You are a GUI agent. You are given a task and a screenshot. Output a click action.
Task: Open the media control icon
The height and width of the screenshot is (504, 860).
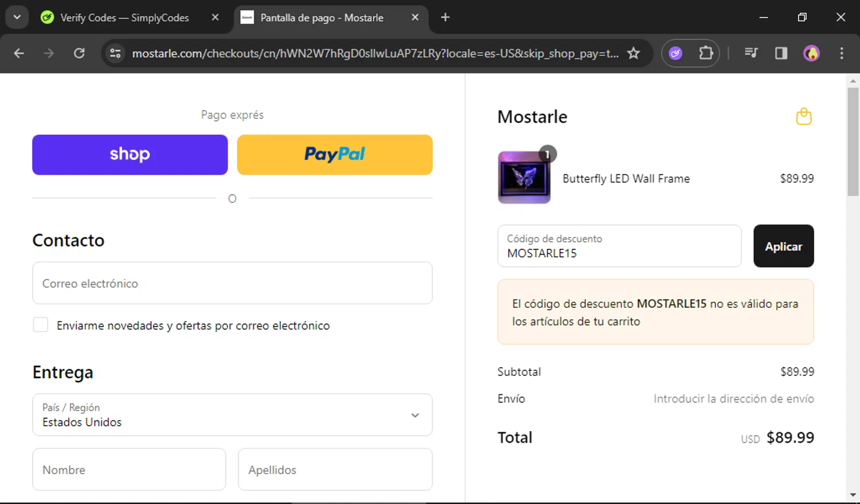point(751,53)
